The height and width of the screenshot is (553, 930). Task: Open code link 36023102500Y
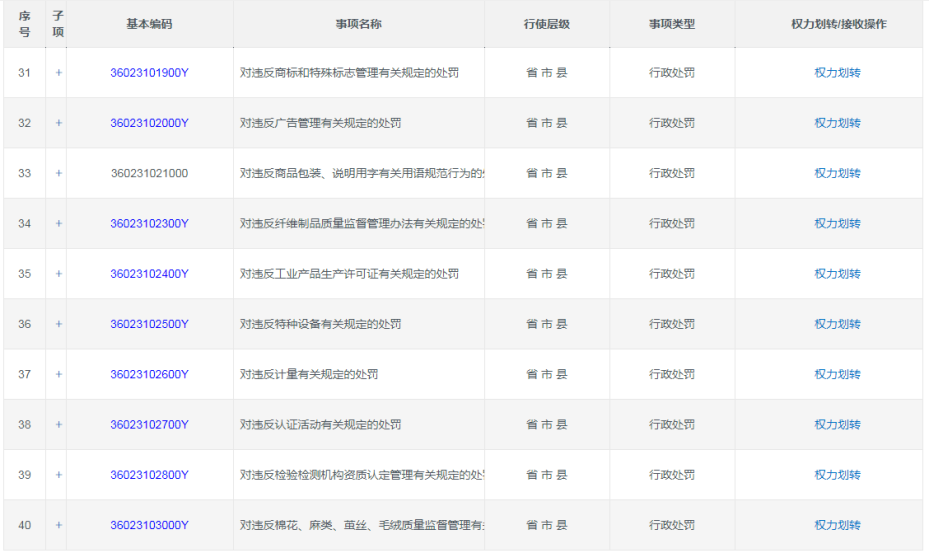(149, 324)
